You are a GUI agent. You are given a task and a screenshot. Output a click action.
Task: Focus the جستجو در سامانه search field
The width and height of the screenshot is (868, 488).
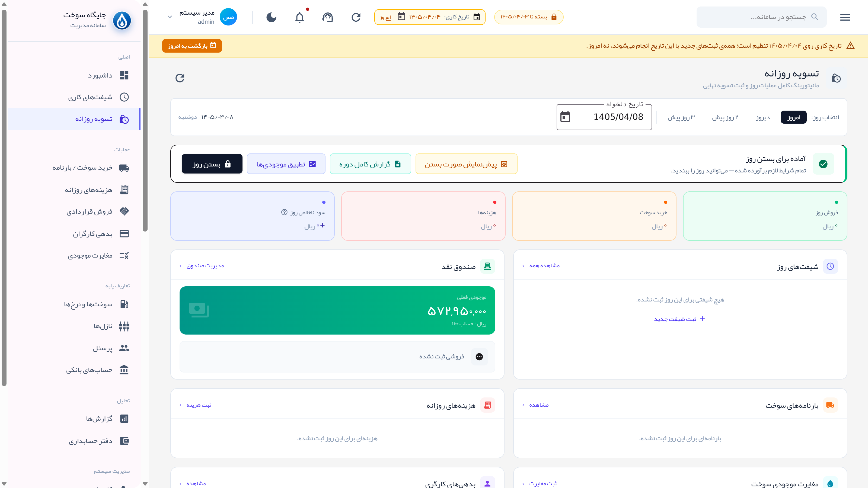click(761, 17)
